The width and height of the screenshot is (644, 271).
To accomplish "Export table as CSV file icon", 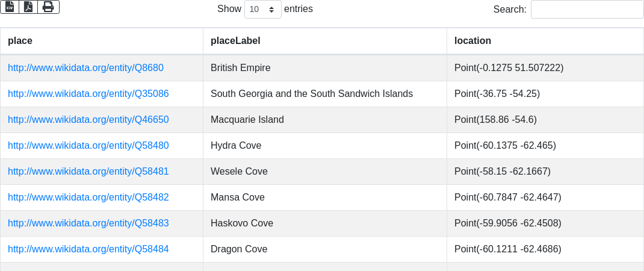I will 10,7.
